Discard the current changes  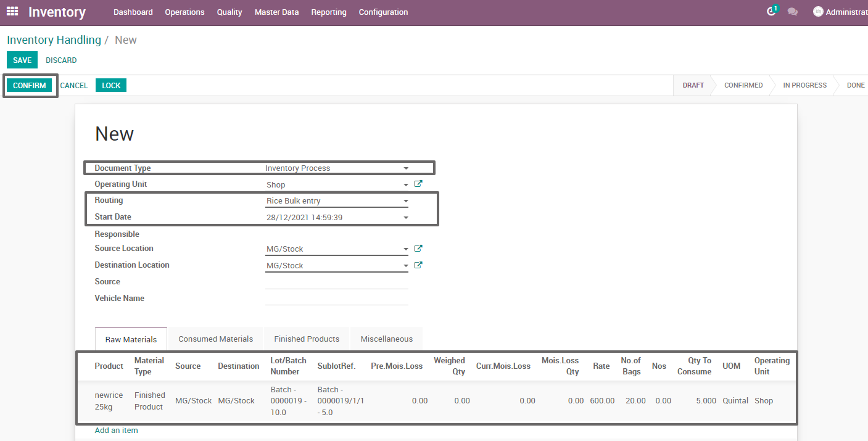point(61,60)
